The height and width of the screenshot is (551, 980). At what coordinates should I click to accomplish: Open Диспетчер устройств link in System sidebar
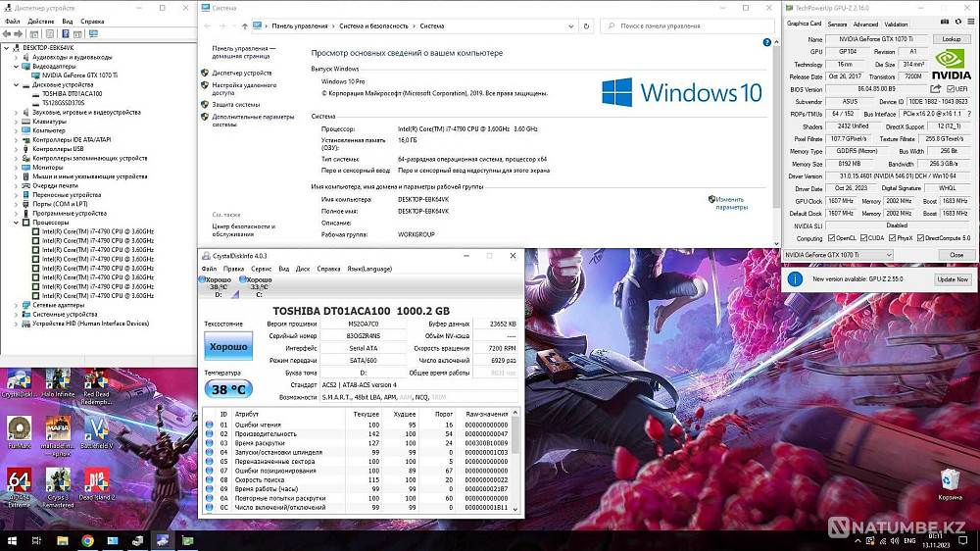[241, 74]
